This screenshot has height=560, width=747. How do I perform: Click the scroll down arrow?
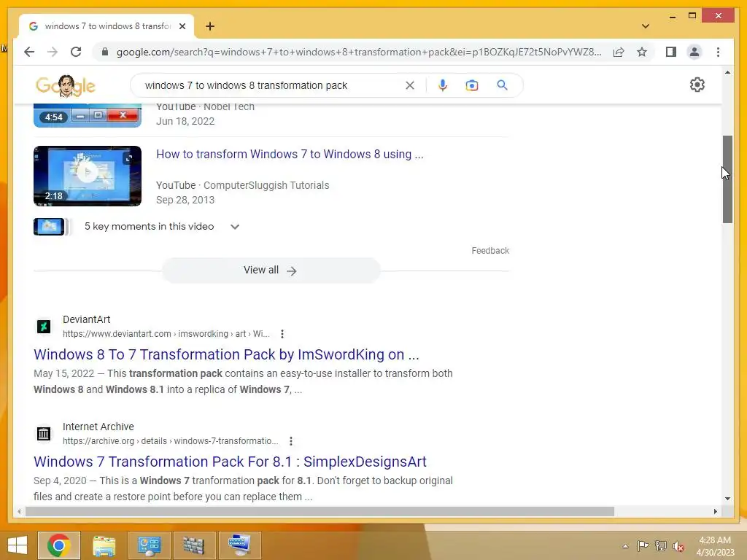click(727, 499)
